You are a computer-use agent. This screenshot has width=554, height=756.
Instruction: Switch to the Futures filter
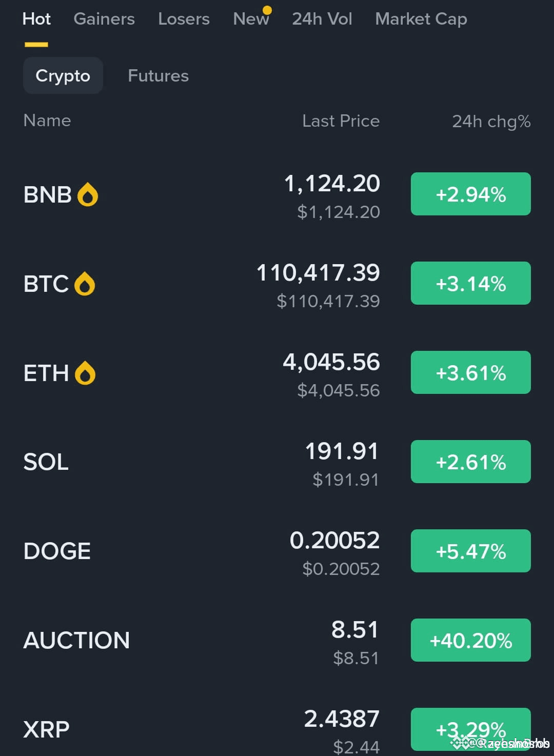[x=158, y=76]
